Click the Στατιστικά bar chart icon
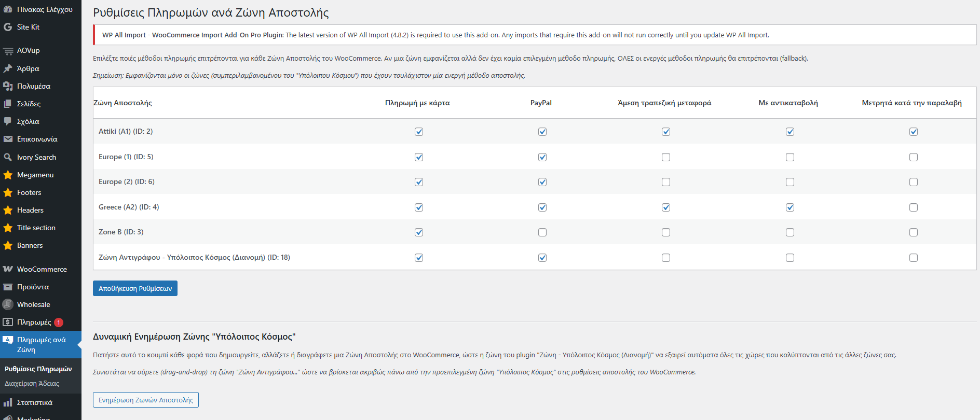The image size is (980, 420). coord(8,402)
